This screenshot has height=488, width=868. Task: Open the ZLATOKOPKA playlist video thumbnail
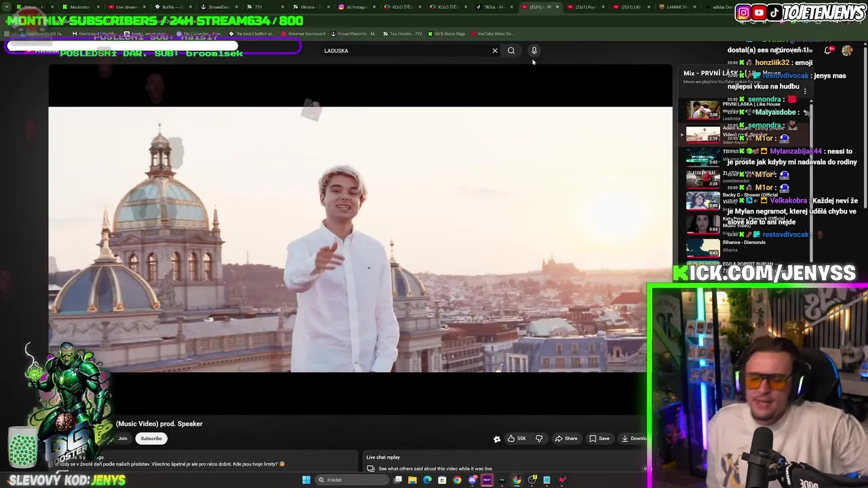pos(703,178)
